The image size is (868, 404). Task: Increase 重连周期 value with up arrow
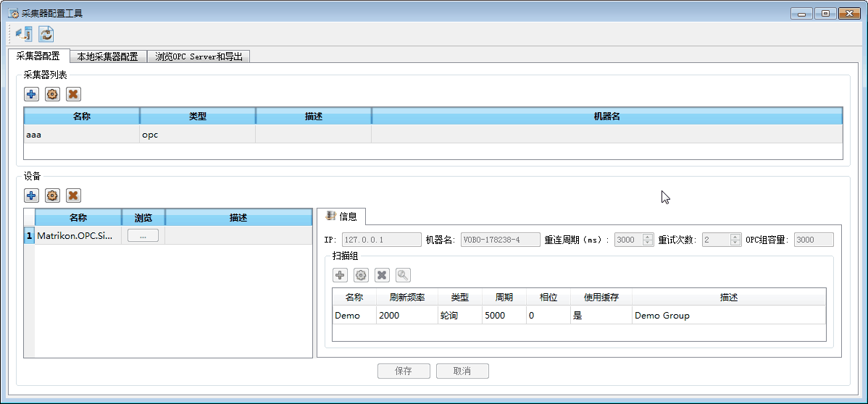coord(648,237)
